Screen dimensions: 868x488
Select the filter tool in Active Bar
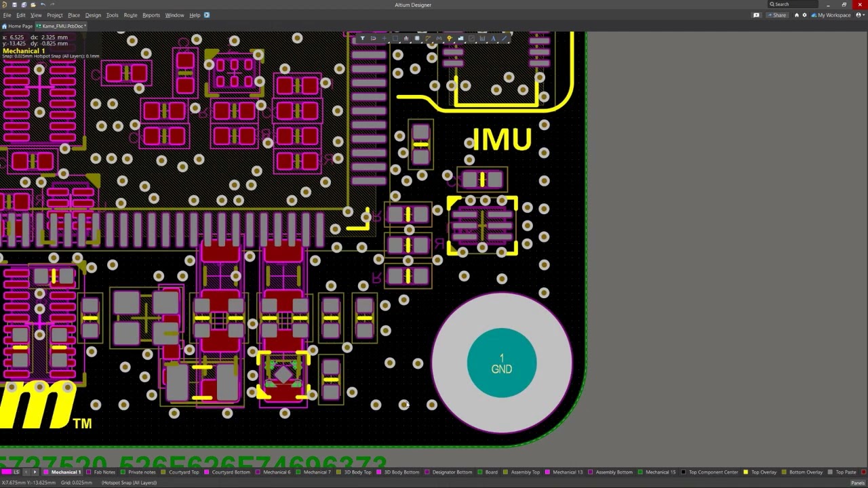click(362, 39)
